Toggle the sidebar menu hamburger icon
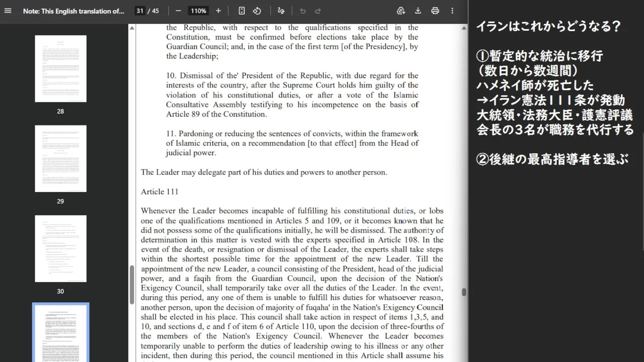The width and height of the screenshot is (644, 362). click(x=8, y=11)
